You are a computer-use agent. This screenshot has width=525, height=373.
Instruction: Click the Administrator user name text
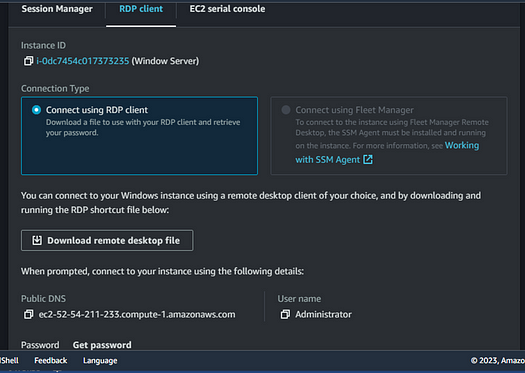pyautogui.click(x=323, y=314)
